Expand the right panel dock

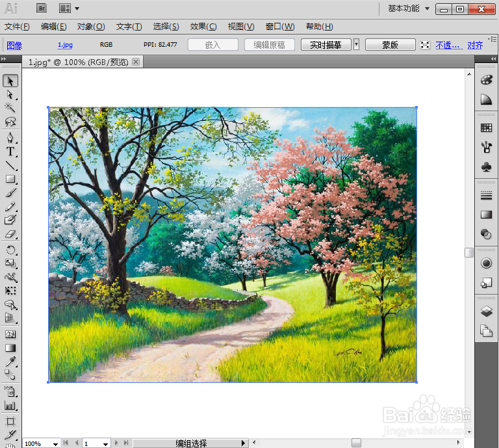pos(493,59)
